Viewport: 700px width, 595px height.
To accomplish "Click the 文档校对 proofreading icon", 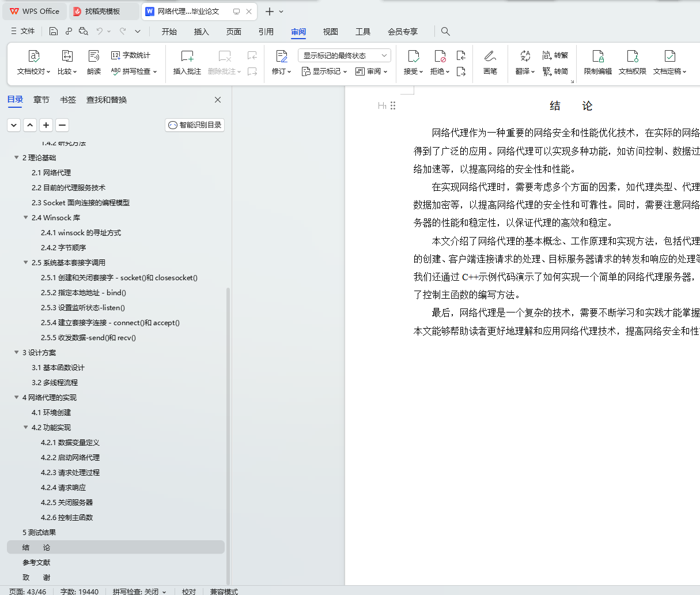I will (34, 56).
